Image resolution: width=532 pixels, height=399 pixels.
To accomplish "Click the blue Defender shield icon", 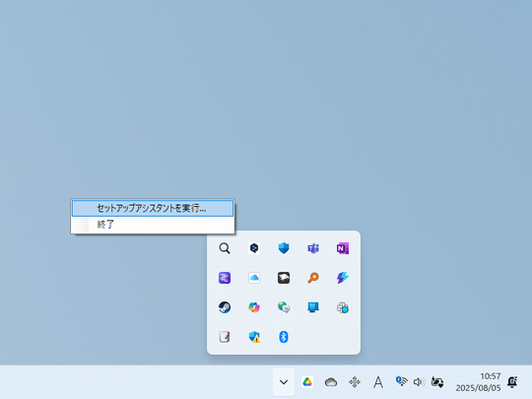I will tap(284, 248).
